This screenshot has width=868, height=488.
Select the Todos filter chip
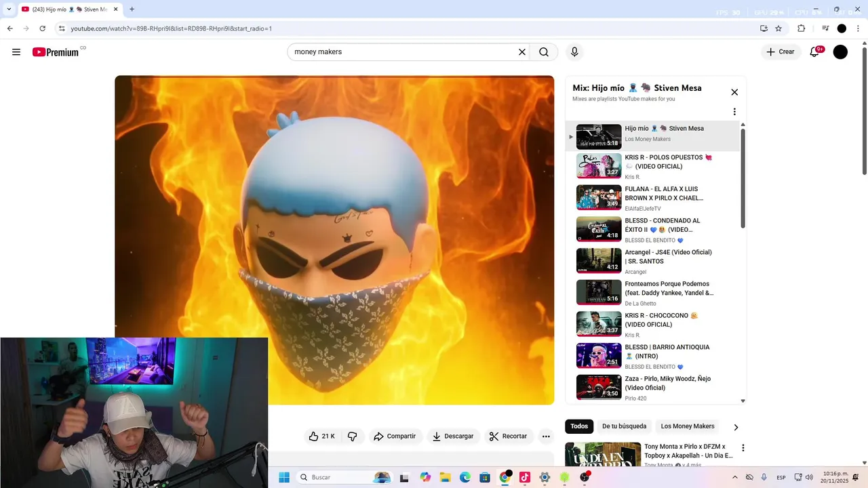(579, 426)
